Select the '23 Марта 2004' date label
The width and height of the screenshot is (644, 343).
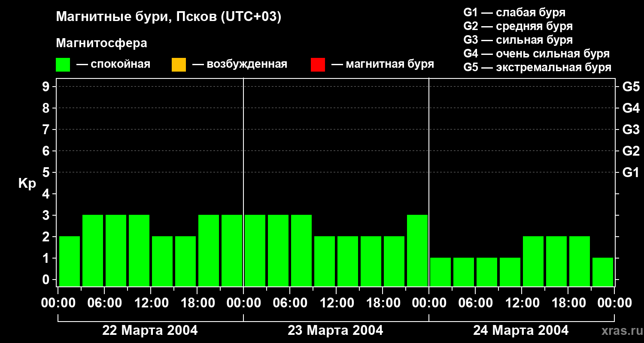click(x=335, y=331)
